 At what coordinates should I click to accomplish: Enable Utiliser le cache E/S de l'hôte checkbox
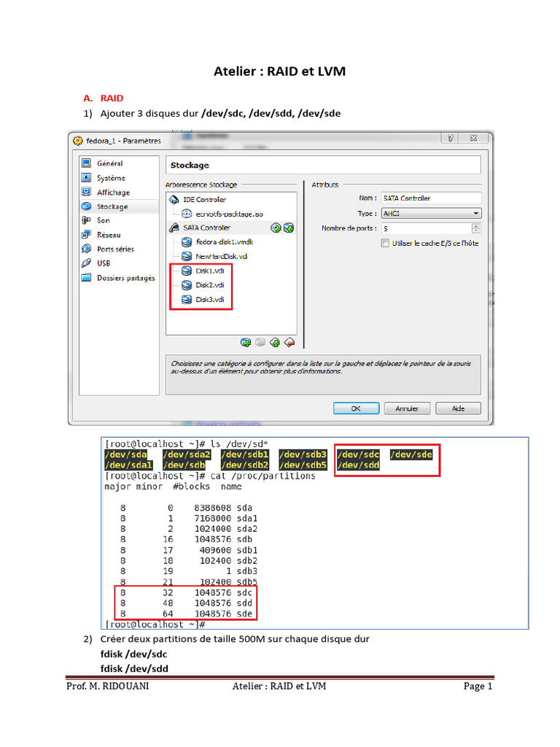pyautogui.click(x=385, y=244)
